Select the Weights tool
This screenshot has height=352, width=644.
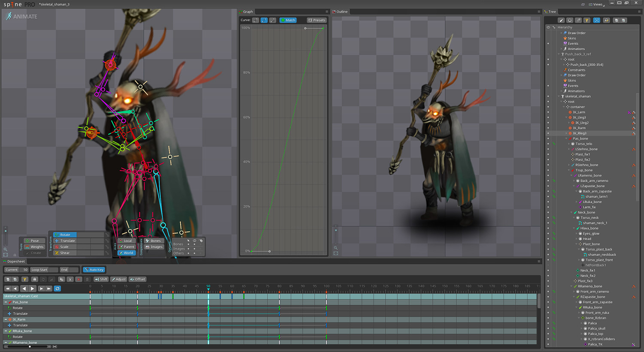click(x=34, y=247)
